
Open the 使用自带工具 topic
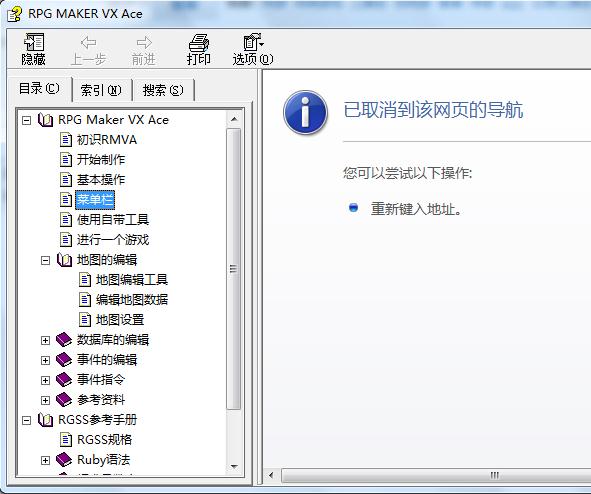coord(113,219)
